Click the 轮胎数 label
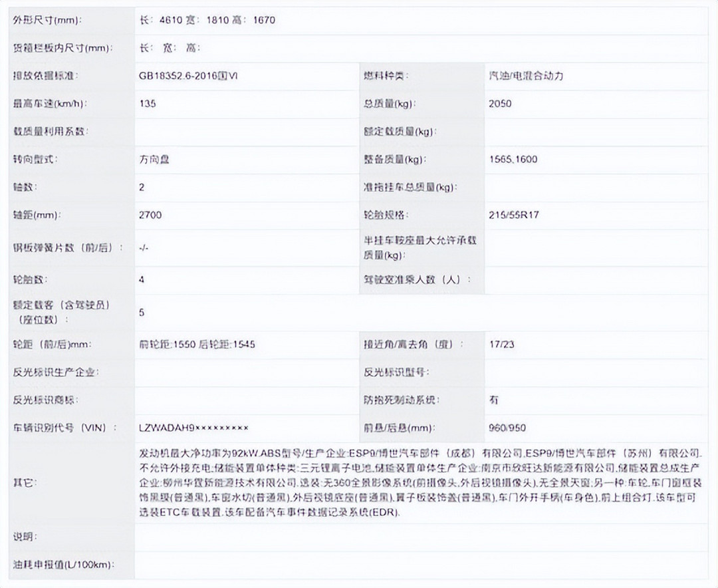 click(x=31, y=279)
